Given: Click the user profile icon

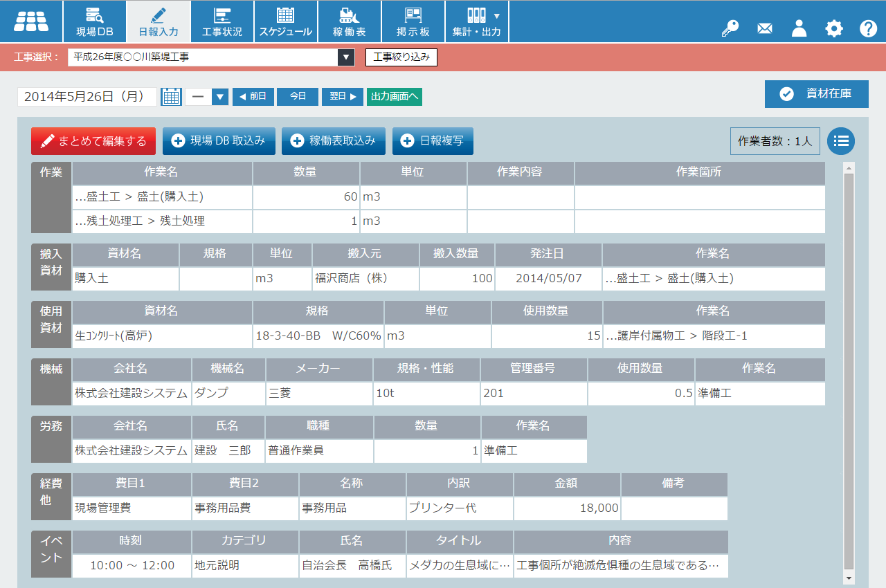Looking at the screenshot, I should 799,28.
